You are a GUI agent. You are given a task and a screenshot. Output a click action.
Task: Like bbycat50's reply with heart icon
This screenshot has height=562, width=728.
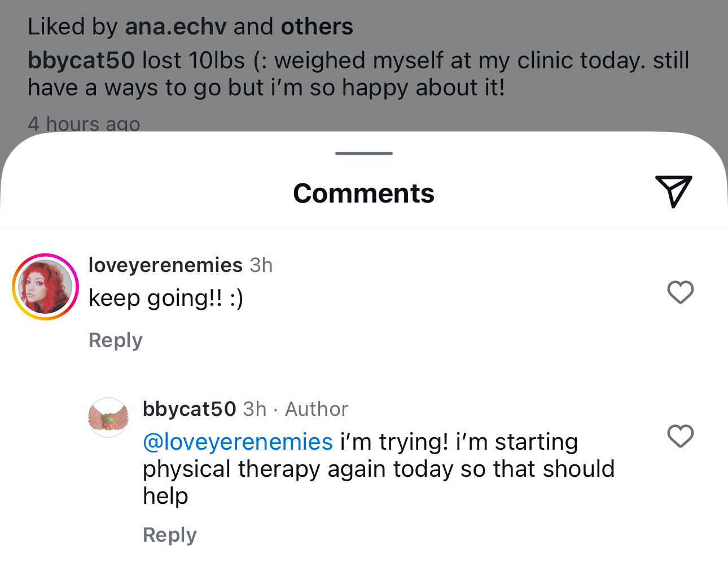pos(680,436)
